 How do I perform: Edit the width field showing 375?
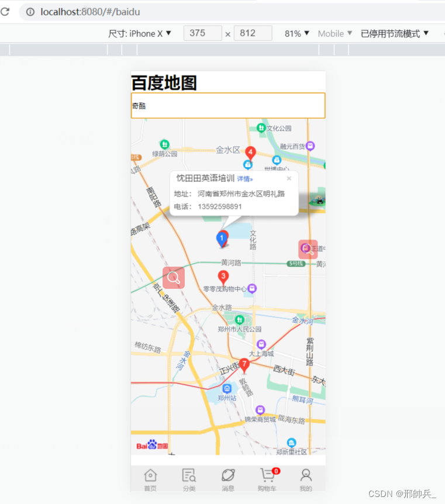coord(202,33)
